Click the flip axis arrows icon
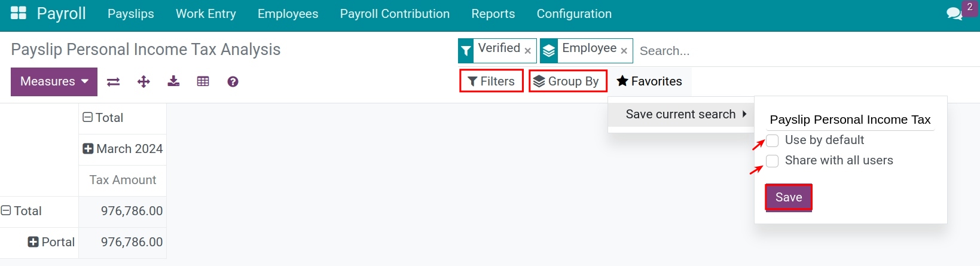Viewport: 980px width, 266px height. pyautogui.click(x=113, y=82)
